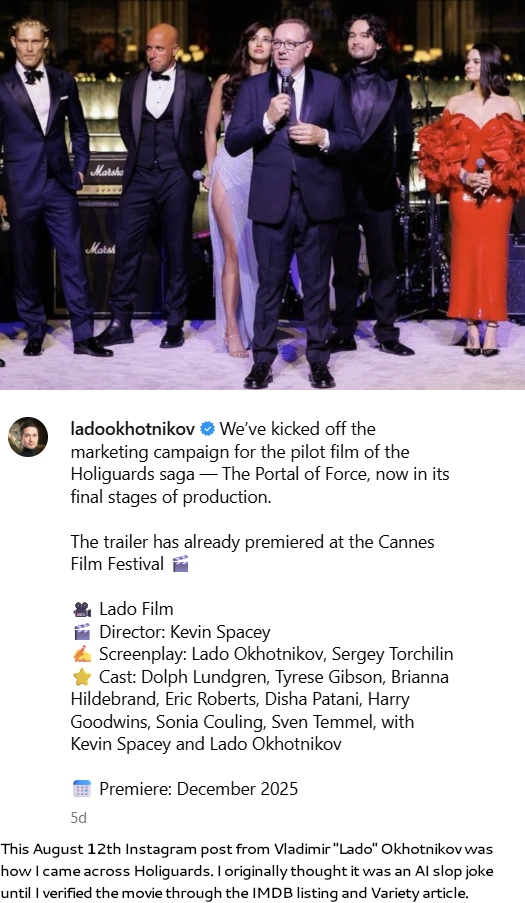Click the ladookhotnikov username link
The width and height of the screenshot is (525, 903).
(132, 429)
